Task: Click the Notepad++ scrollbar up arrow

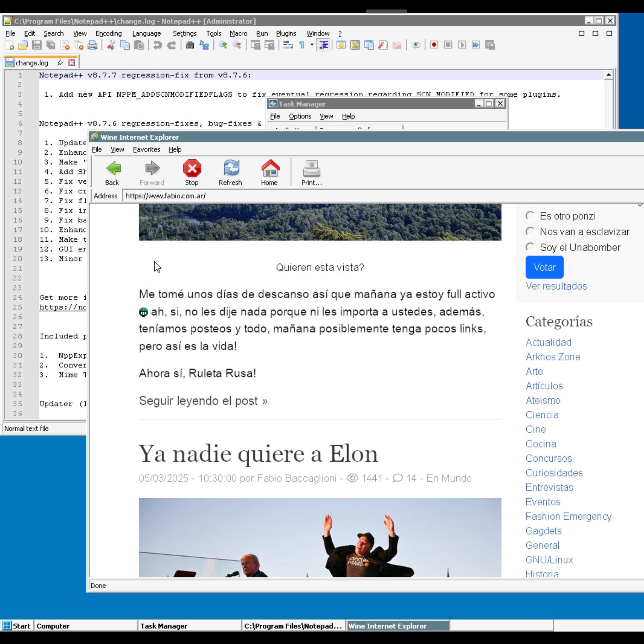Action: click(608, 75)
